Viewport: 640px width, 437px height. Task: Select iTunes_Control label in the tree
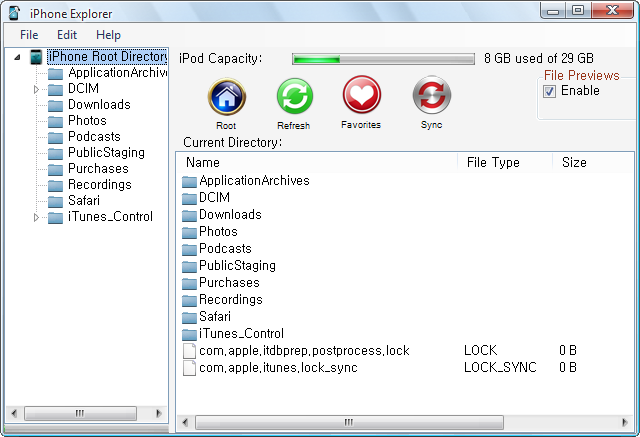point(110,217)
